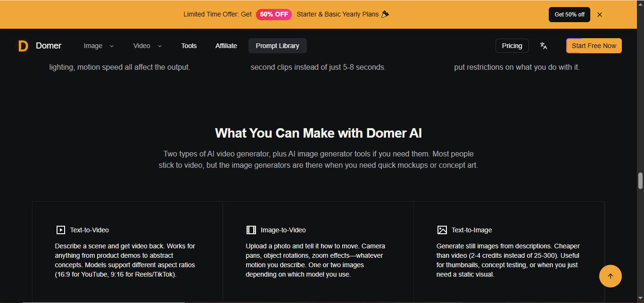
Task: Open the Affiliate page
Action: (226, 46)
